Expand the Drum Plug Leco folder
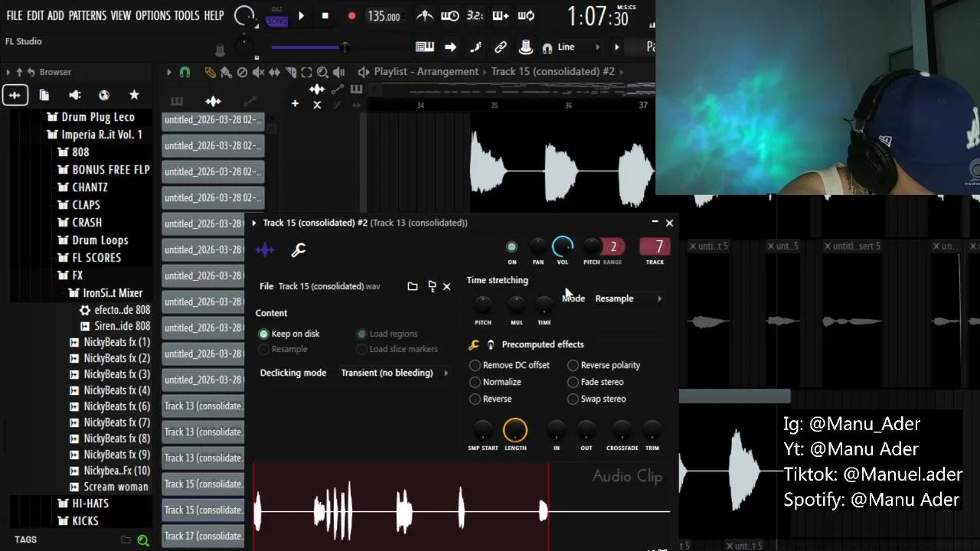The width and height of the screenshot is (980, 551). (x=90, y=117)
